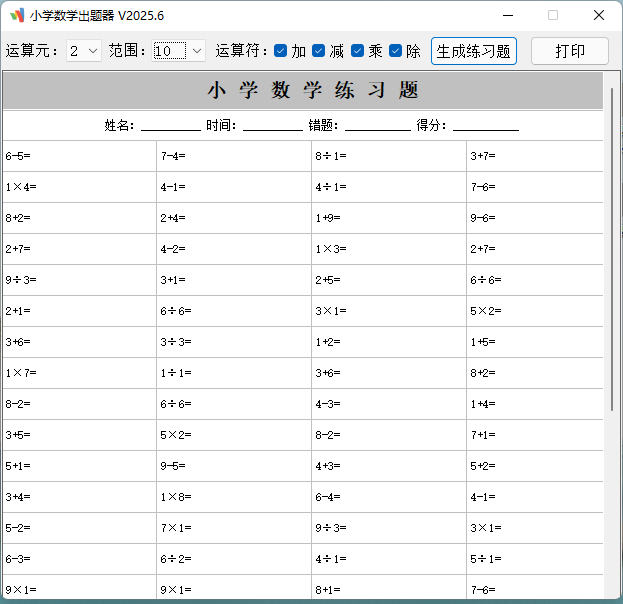Screen dimensions: 623x604
Task: Click the 5÷1= exercise cell
Action: [x=535, y=559]
